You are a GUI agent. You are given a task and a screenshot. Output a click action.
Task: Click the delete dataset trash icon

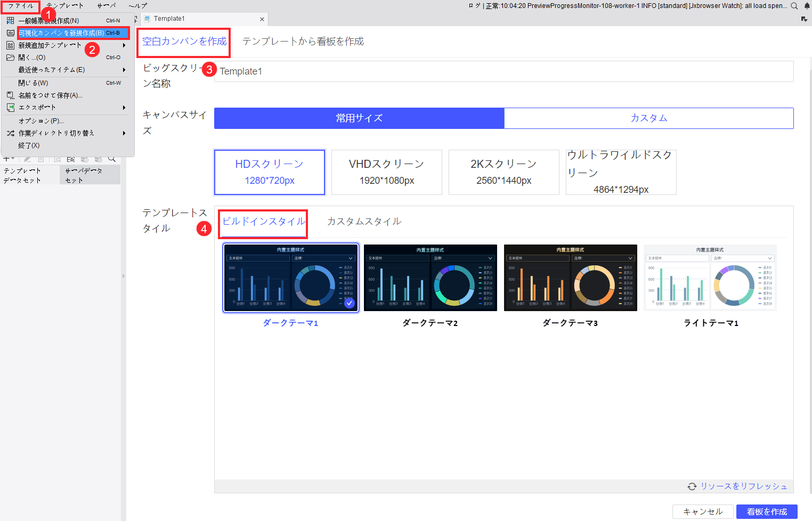[x=40, y=159]
